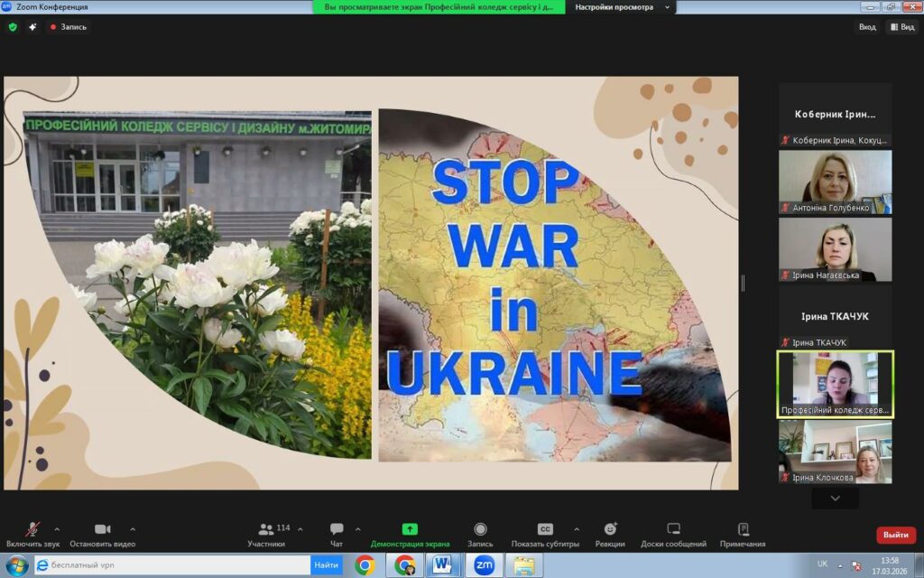Open the Примечания notes icon
Image resolution: width=924 pixels, height=578 pixels.
click(x=743, y=529)
